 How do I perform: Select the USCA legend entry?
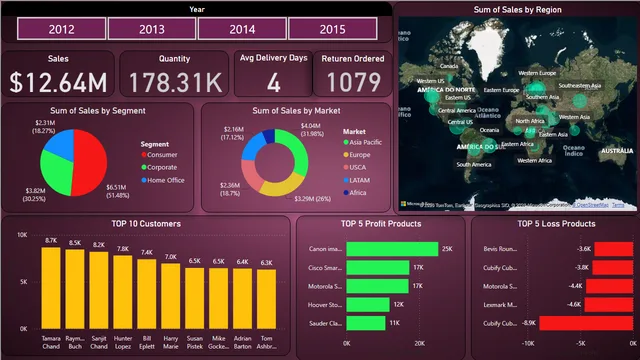tap(355, 167)
